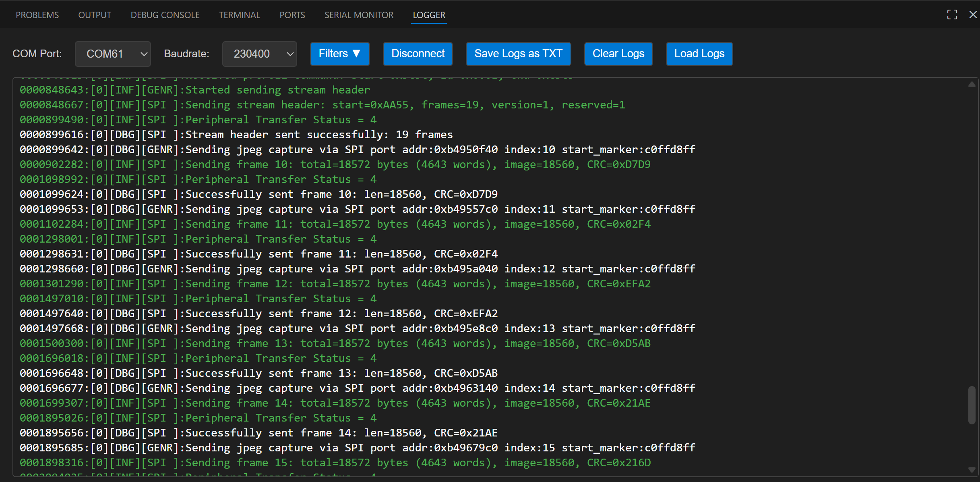Viewport: 980px width, 482px height.
Task: Click 'Successfully sent frame 13' log line
Action: point(258,373)
